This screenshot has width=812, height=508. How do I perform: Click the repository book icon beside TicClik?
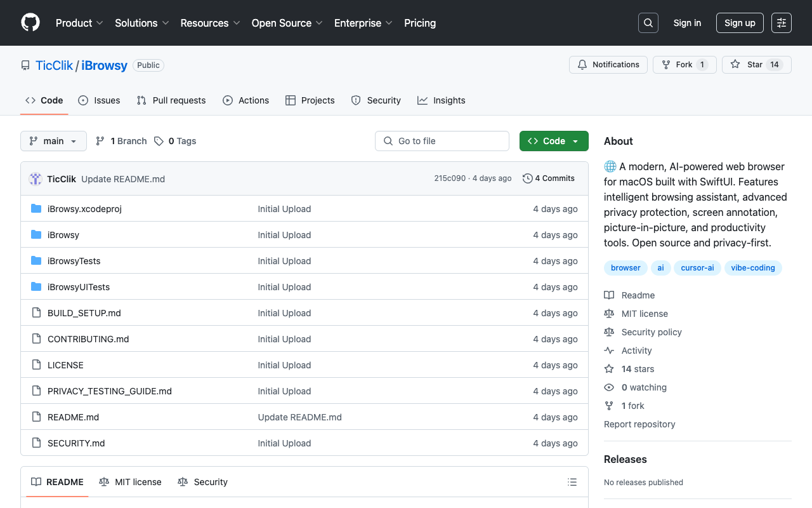[x=25, y=65]
